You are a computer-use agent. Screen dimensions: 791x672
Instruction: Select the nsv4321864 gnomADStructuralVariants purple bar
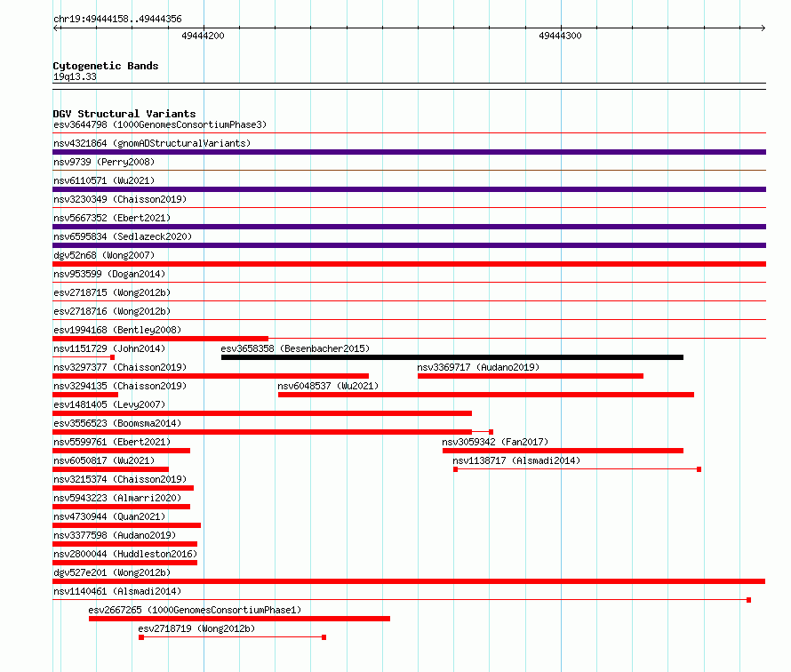coord(409,152)
